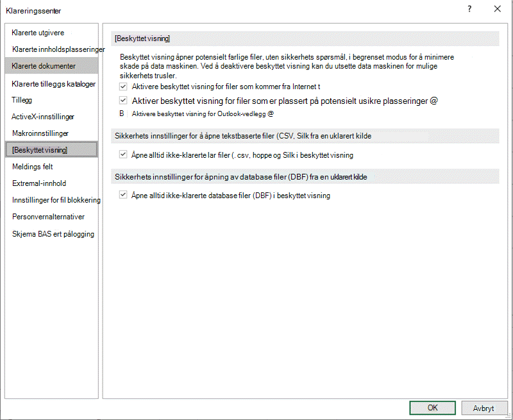Open Skjema BAS ert pålogging

51,234
